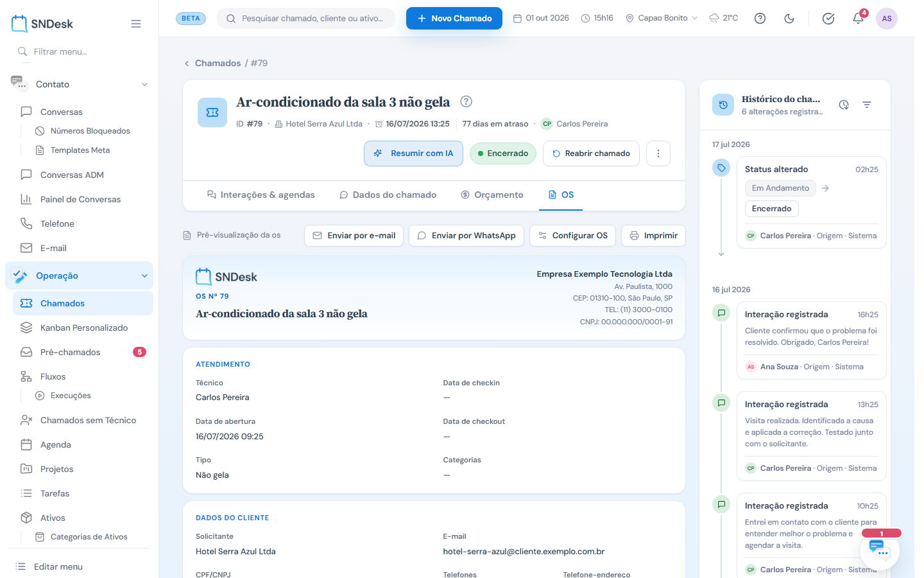Switch to Dados do chamado tab
924x578 pixels.
pyautogui.click(x=388, y=195)
